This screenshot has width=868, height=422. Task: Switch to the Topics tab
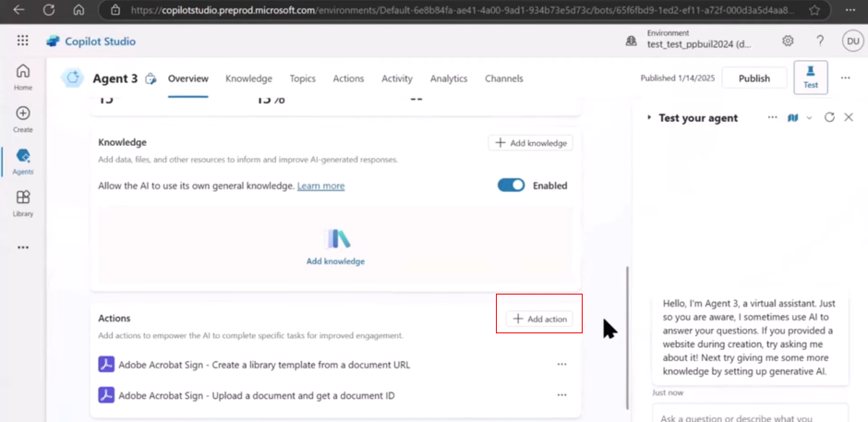tap(302, 78)
